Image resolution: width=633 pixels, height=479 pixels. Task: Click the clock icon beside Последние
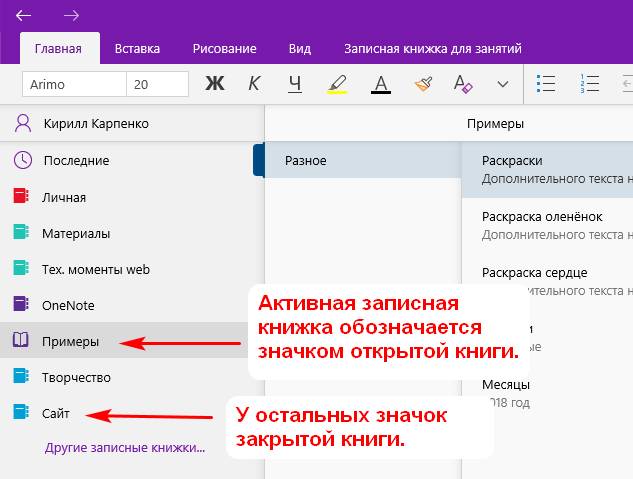point(23,160)
